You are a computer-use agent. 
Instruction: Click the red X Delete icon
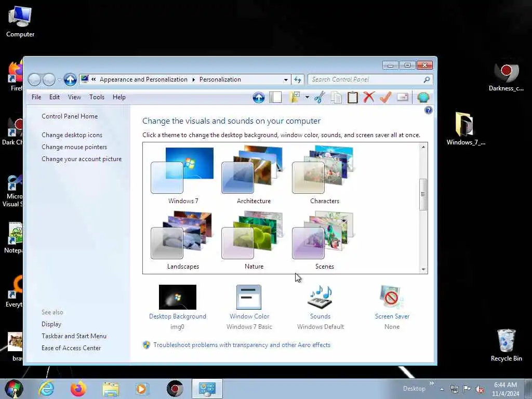(x=369, y=97)
